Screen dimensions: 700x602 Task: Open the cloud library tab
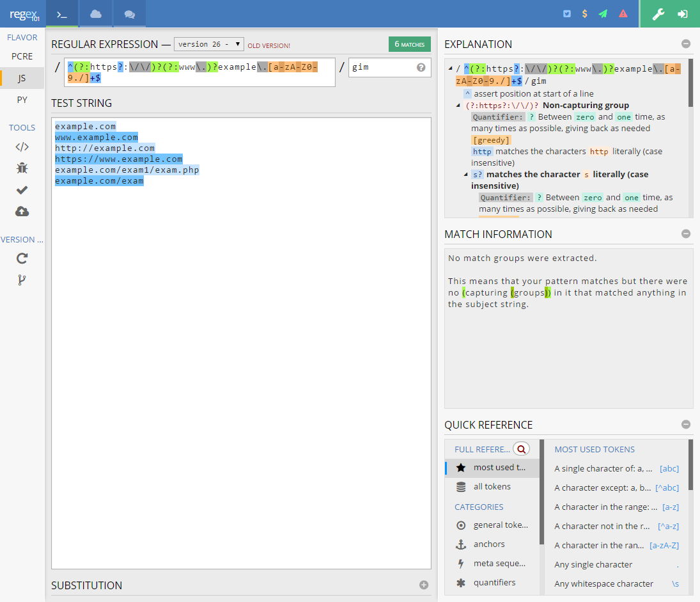tap(95, 14)
